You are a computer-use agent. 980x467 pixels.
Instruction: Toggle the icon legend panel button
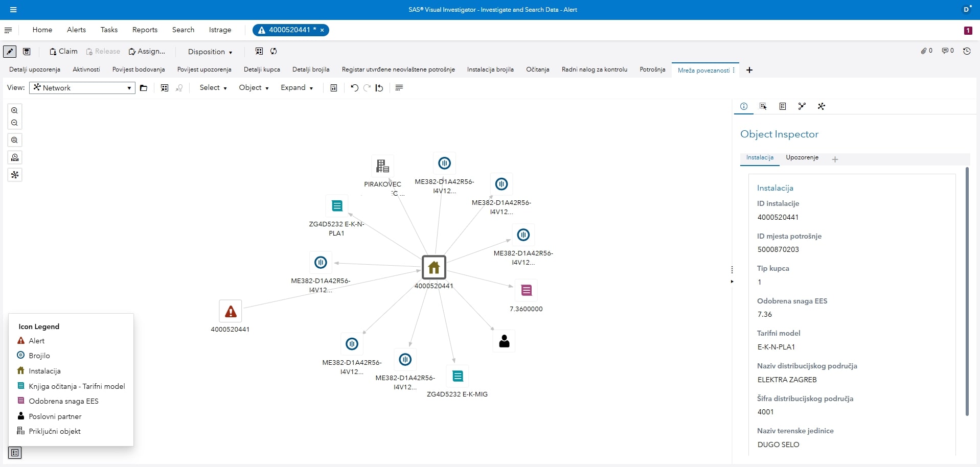[x=15, y=453]
